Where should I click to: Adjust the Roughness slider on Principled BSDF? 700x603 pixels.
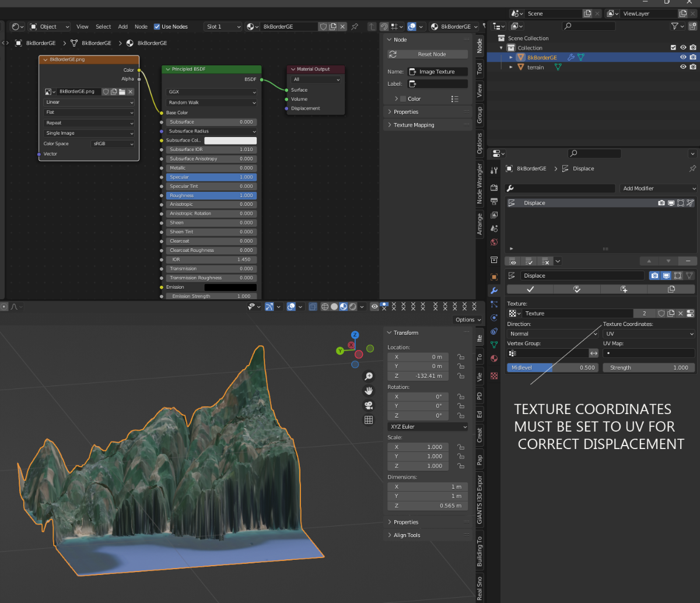coord(211,195)
